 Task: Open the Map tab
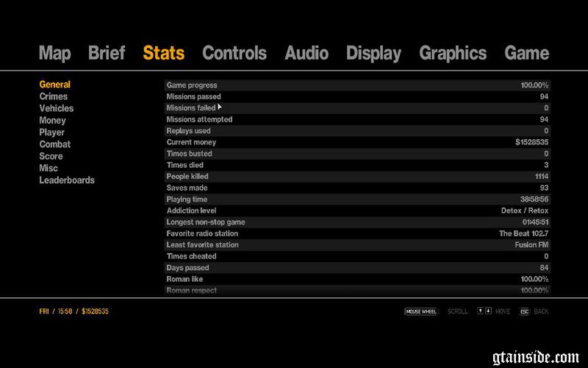click(x=54, y=53)
